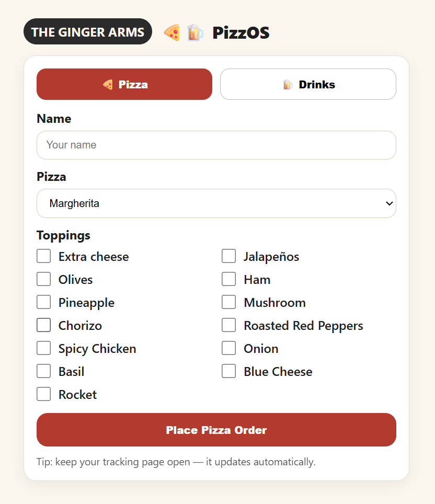
Task: Select the Blue Cheese topping
Action: point(229,371)
